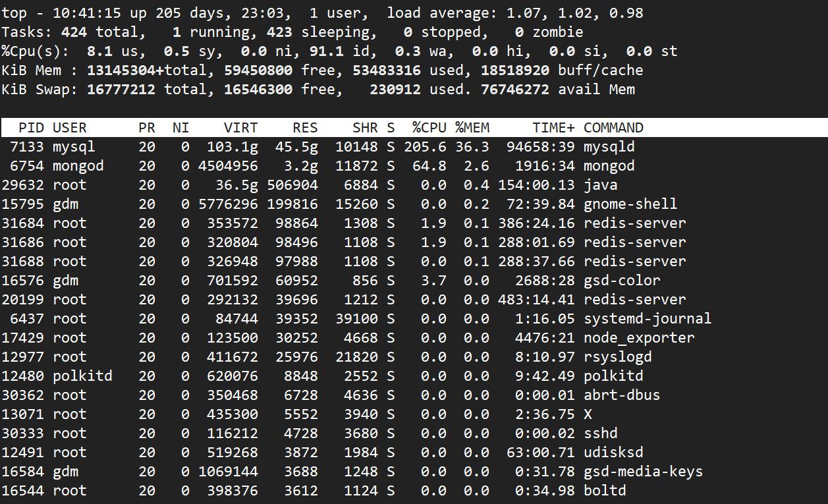Screen dimensions: 828x504
Task: Click the RES column header
Action: tap(305, 128)
